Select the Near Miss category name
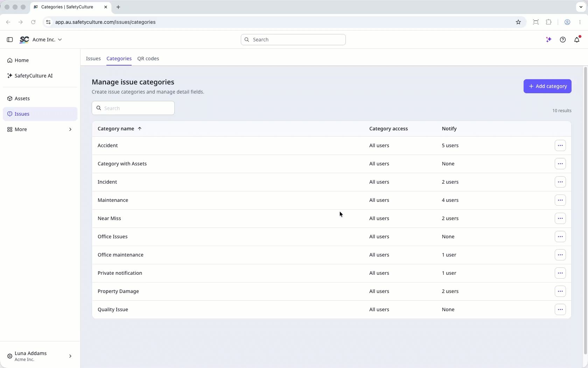 pos(109,218)
